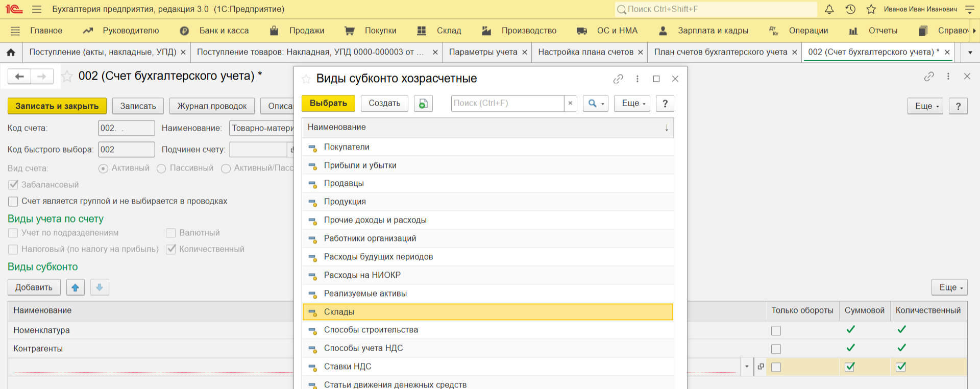Screen dimensions: 980x389
Task: Toggle sort arrow in Наименование header
Action: click(x=667, y=128)
